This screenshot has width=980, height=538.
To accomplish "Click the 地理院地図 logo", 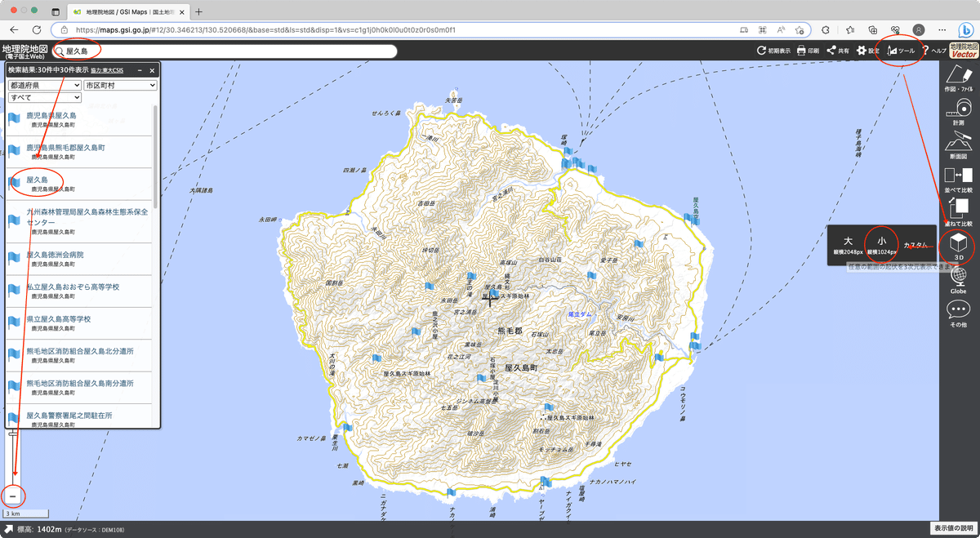I will (24, 51).
